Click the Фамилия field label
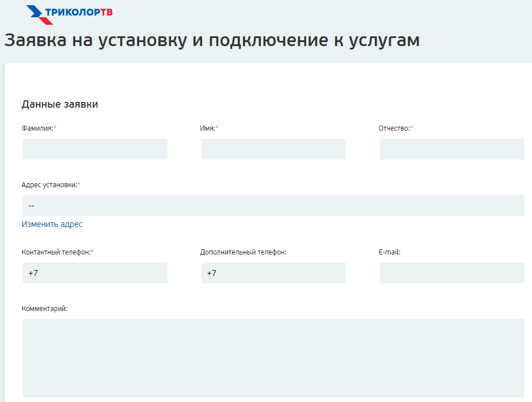 point(37,128)
